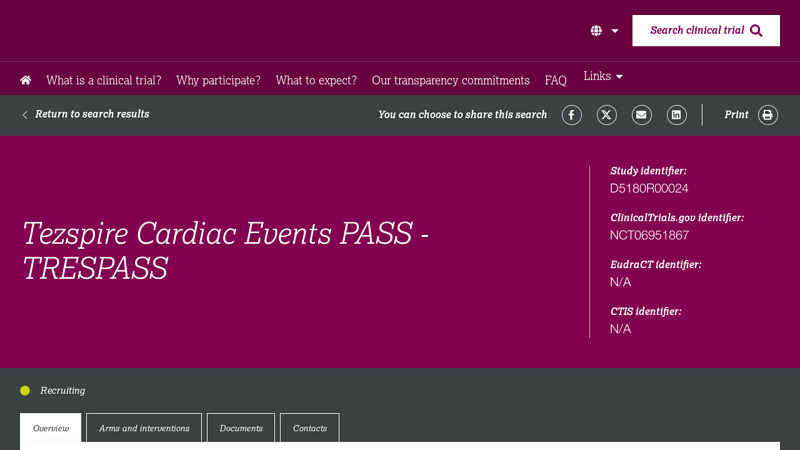Click the EudraCT identifier label
Screen dimensions: 800x450
(x=656, y=264)
